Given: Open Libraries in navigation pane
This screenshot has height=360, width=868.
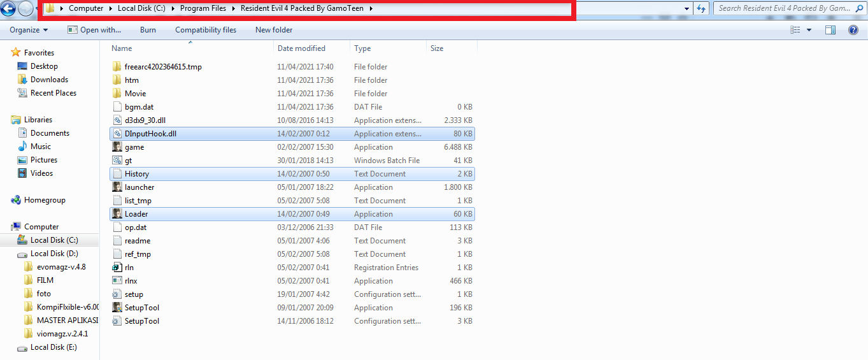Looking at the screenshot, I should coord(38,120).
